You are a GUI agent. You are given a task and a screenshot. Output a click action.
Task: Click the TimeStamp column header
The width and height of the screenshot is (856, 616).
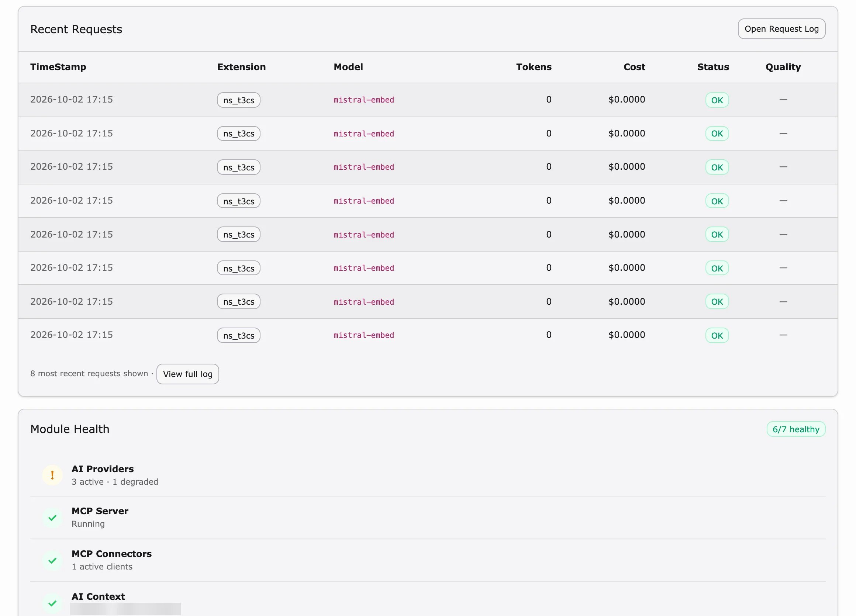click(x=58, y=67)
